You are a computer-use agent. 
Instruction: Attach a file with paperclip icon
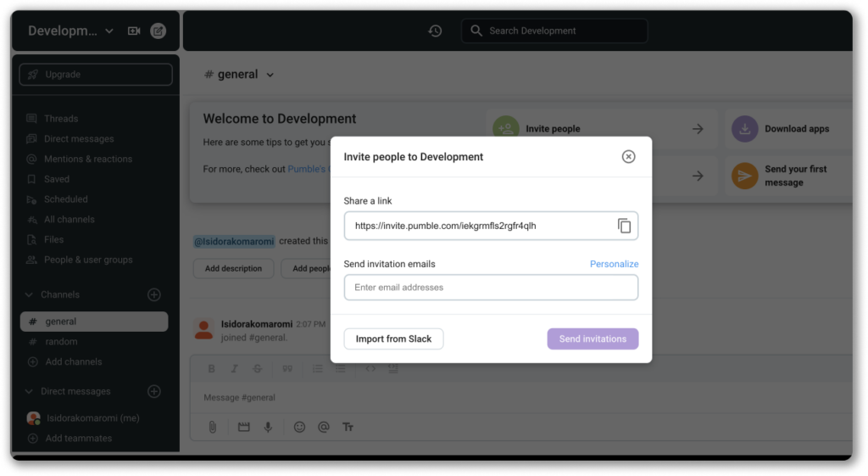[213, 428]
